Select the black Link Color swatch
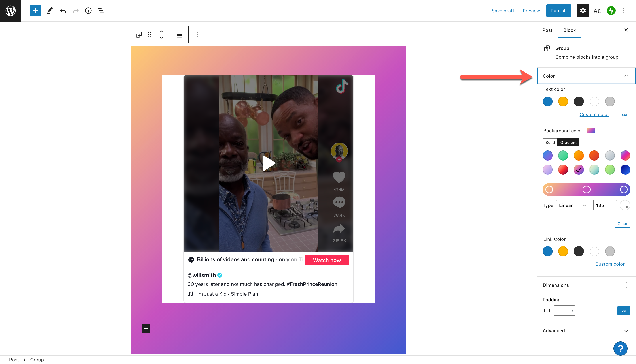Screen dimensions: 636x364 click(x=578, y=251)
